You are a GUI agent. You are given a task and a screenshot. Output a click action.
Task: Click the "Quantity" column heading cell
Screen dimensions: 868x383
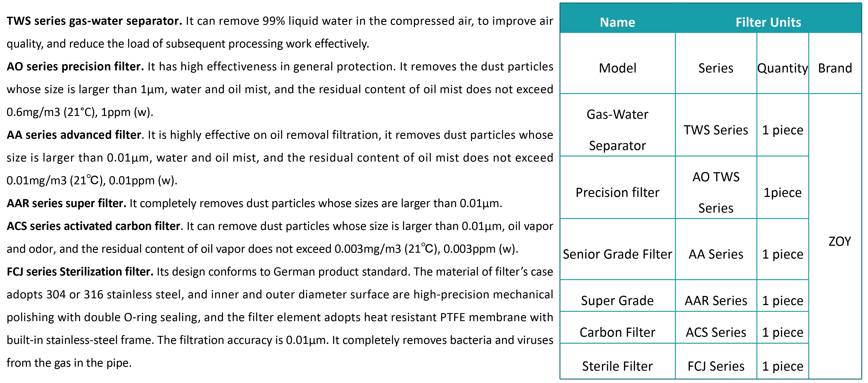(783, 68)
